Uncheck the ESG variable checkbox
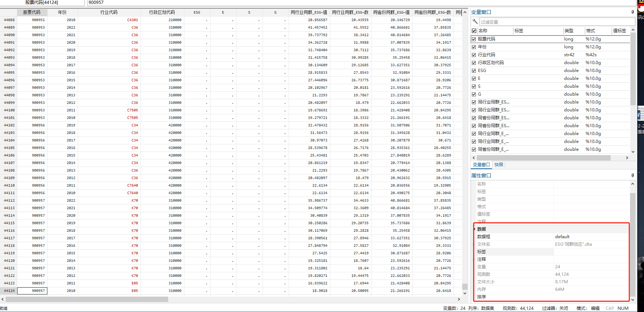Viewport: 644px width, 312px height. click(x=474, y=71)
